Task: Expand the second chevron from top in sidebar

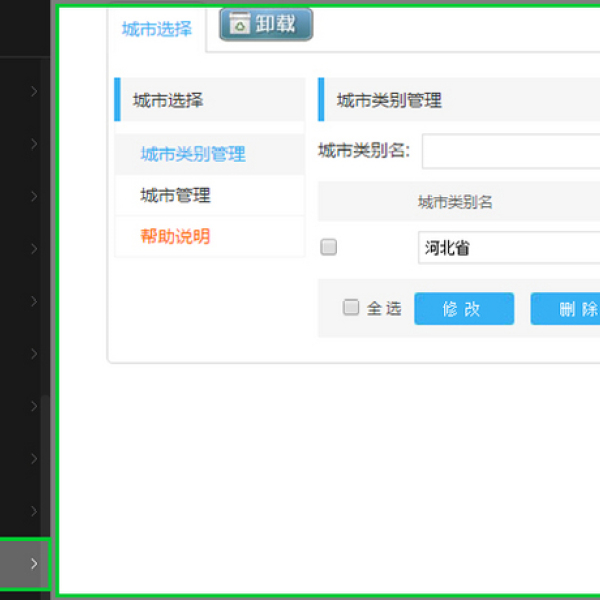Action: pos(34,144)
